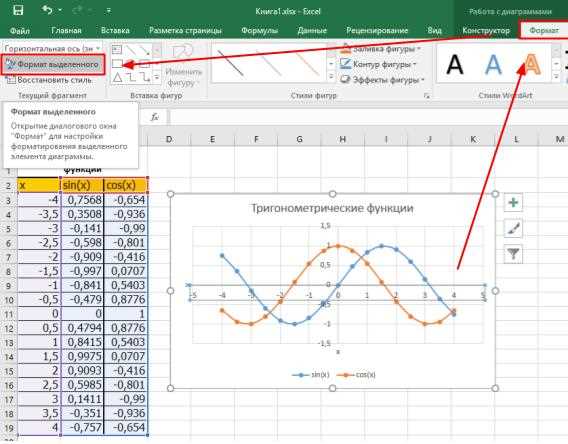Open Chart Elements with the green plus button
The height and width of the screenshot is (444, 568).
tap(513, 202)
